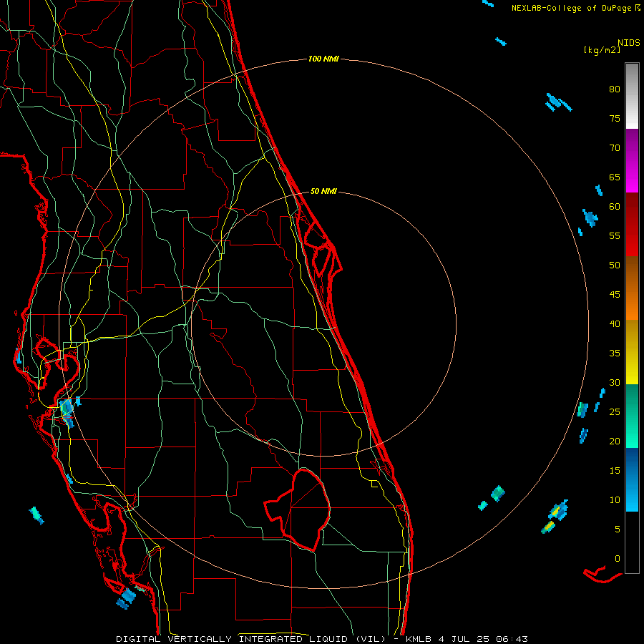Click the scale value 50
This screenshot has height=644, width=644.
(615, 265)
